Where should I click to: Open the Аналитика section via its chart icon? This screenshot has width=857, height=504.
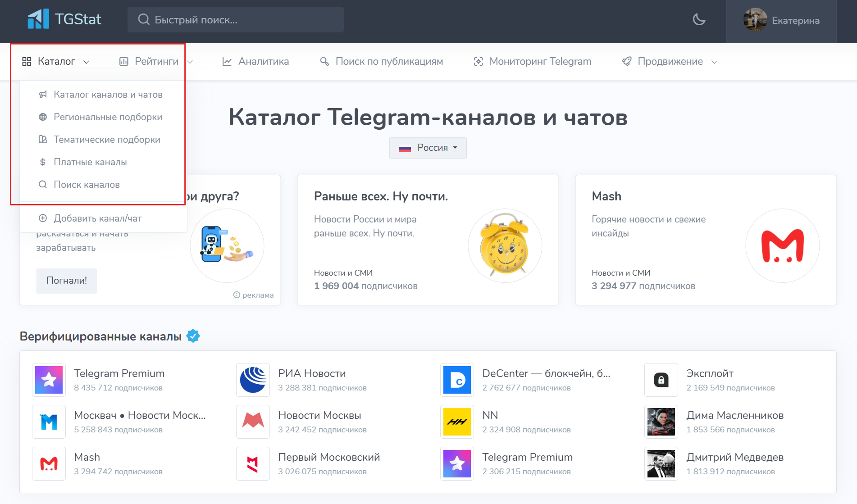(x=228, y=61)
